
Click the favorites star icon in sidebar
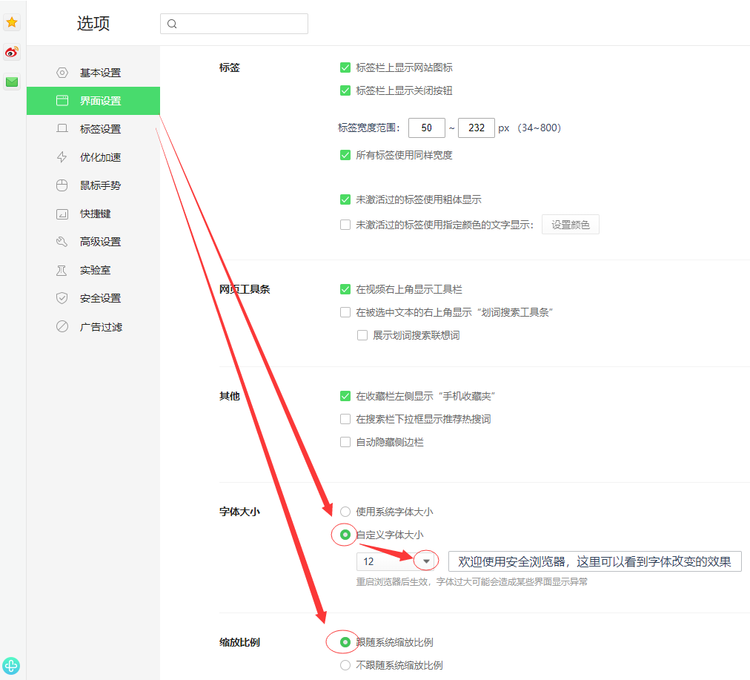12,22
